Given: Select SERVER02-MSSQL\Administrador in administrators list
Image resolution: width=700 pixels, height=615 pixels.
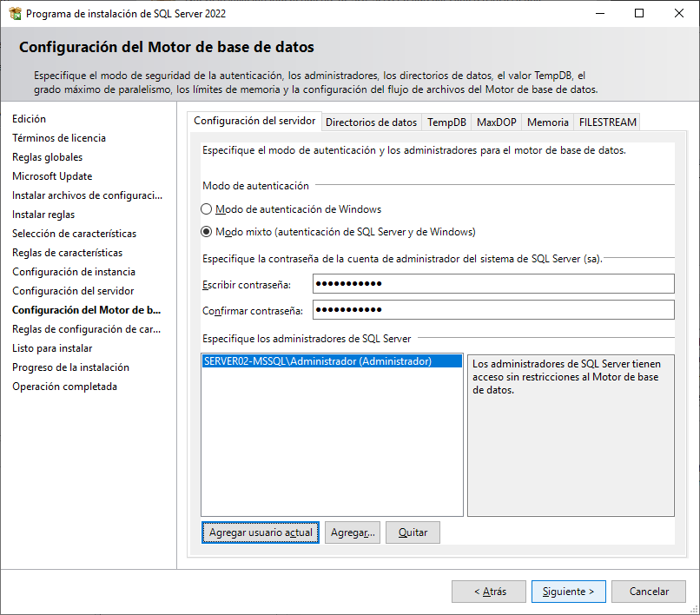Looking at the screenshot, I should pos(332,361).
